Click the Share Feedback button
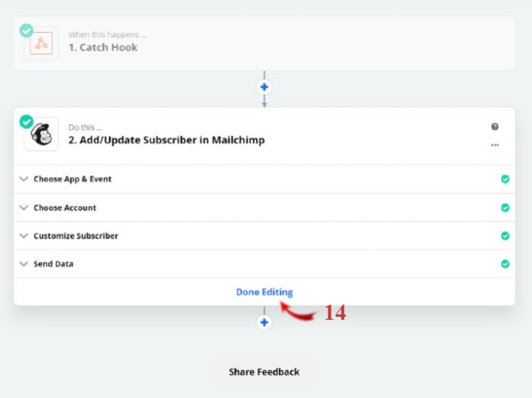This screenshot has width=532, height=398. (x=264, y=372)
